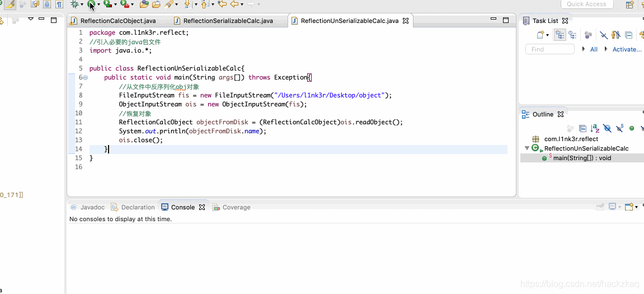The image size is (644, 294).
Task: Toggle Hide Fields in Outline
Action: (x=607, y=128)
